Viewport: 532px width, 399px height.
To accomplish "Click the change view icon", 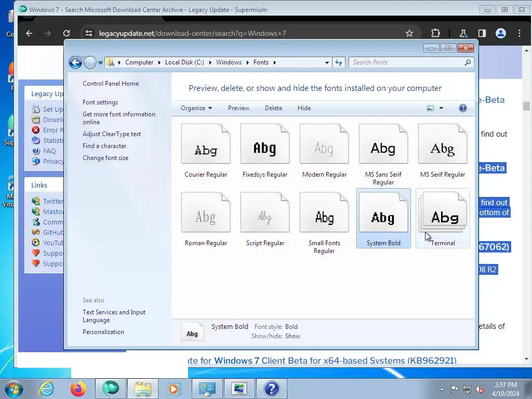I will pos(430,108).
